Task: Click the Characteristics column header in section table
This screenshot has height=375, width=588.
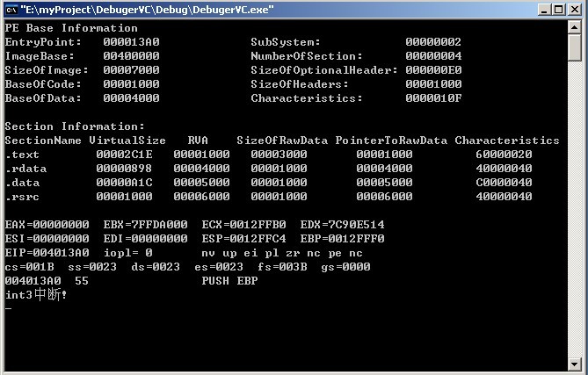Action: [507, 141]
